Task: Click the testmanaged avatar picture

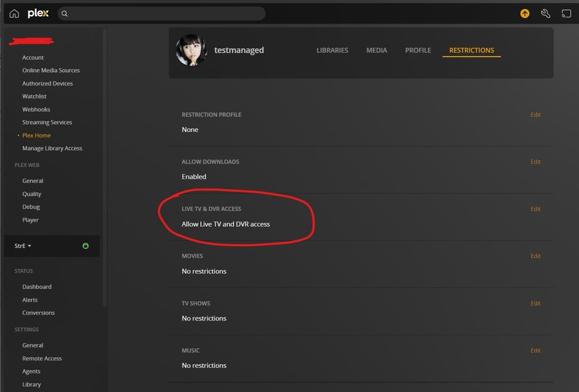Action: (x=191, y=51)
